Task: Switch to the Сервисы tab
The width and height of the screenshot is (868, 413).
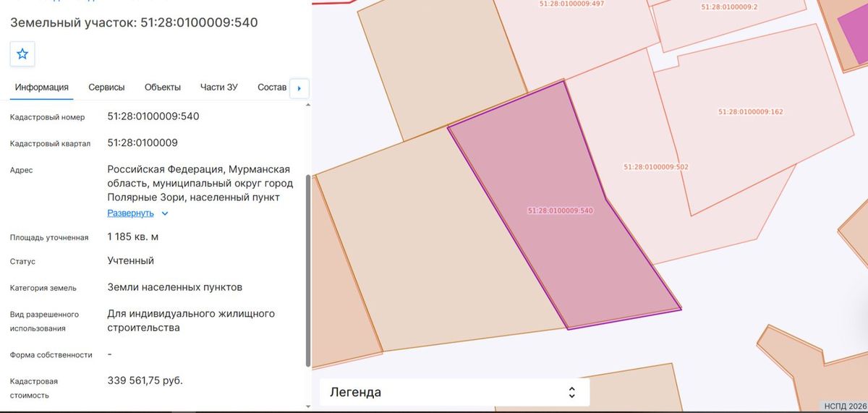Action: point(106,88)
